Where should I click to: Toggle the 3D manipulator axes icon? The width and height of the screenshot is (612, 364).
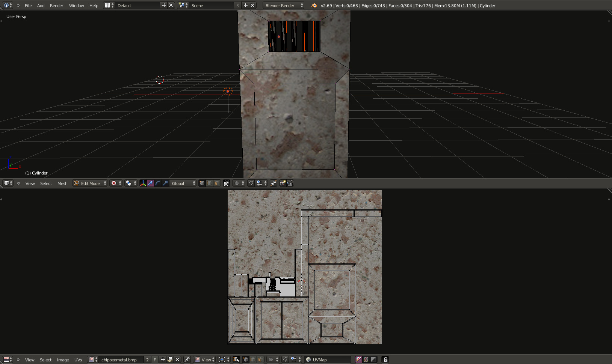[x=143, y=183]
